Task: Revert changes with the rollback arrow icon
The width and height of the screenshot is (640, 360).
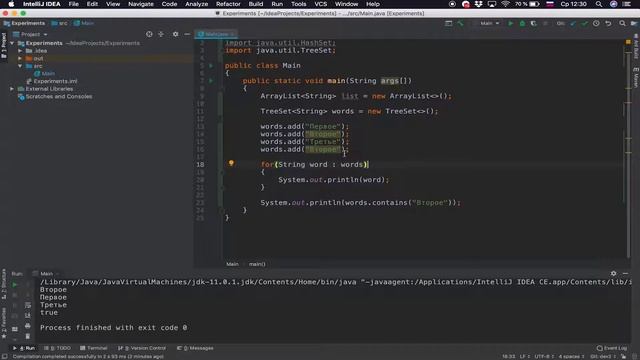Action: tap(608, 24)
